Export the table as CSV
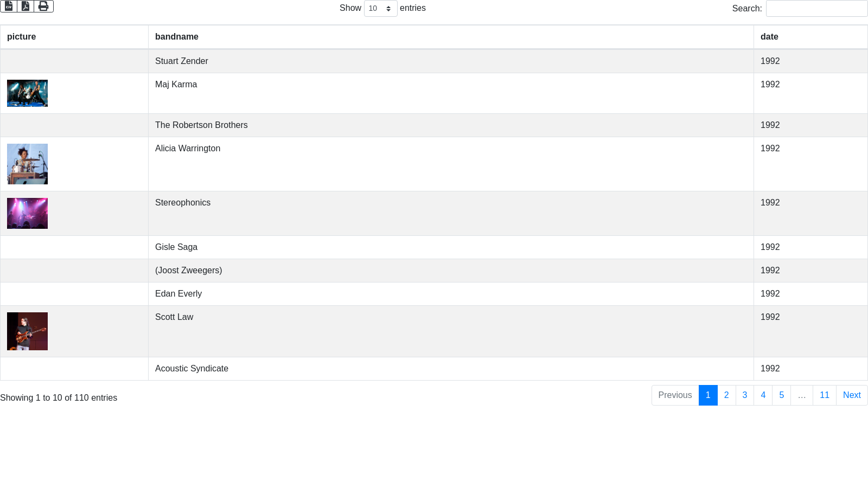868x488 pixels. [9, 6]
